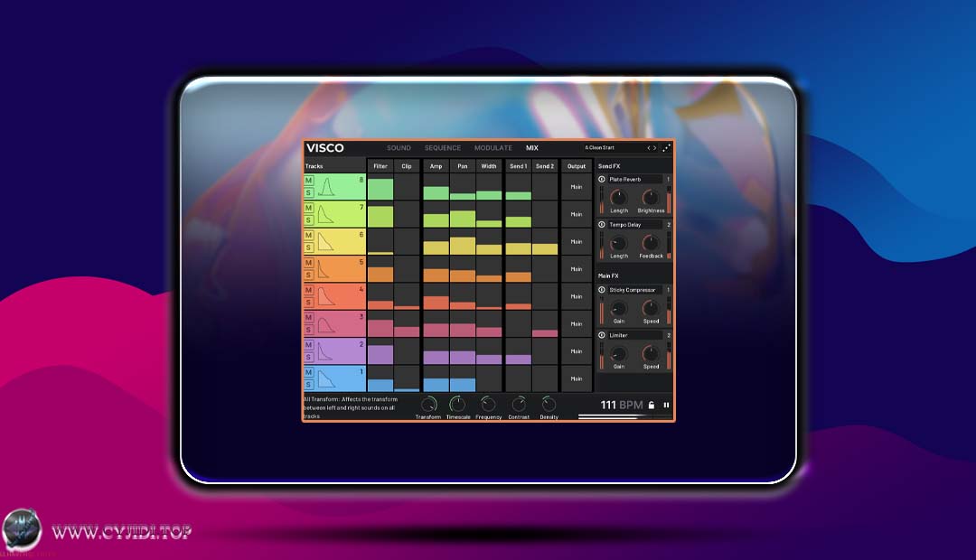Viewport: 976px width, 560px height.
Task: Mute track 8
Action: [x=309, y=181]
